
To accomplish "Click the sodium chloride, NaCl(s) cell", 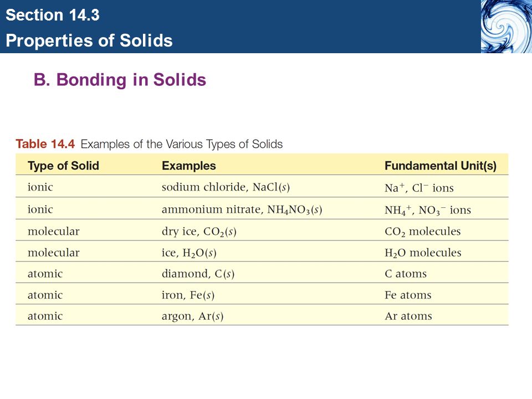I will point(226,187).
